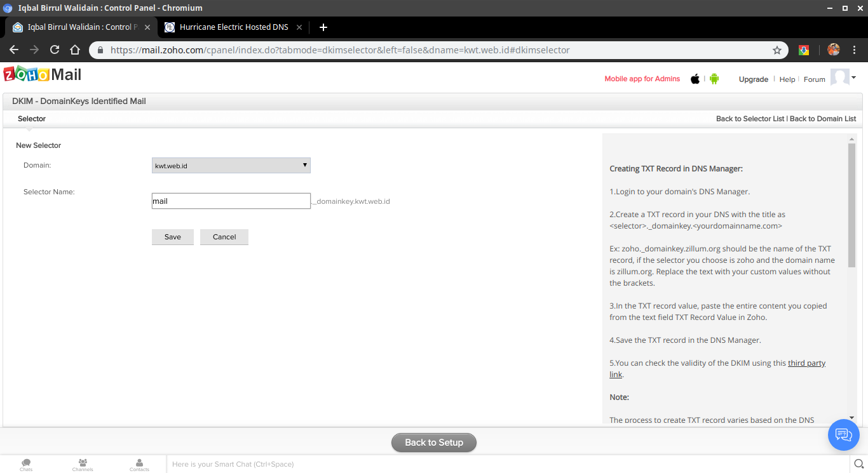868x473 pixels.
Task: Open the live chat support bubble
Action: pyautogui.click(x=843, y=435)
